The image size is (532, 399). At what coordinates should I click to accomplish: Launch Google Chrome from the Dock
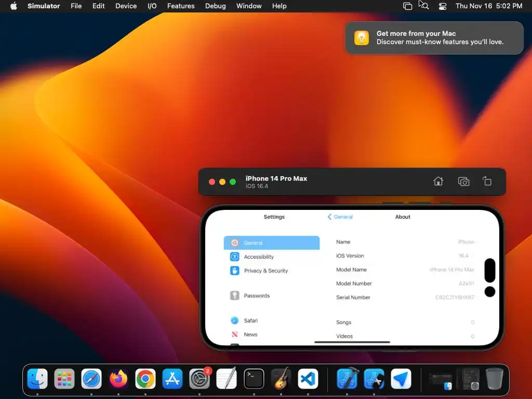point(145,379)
